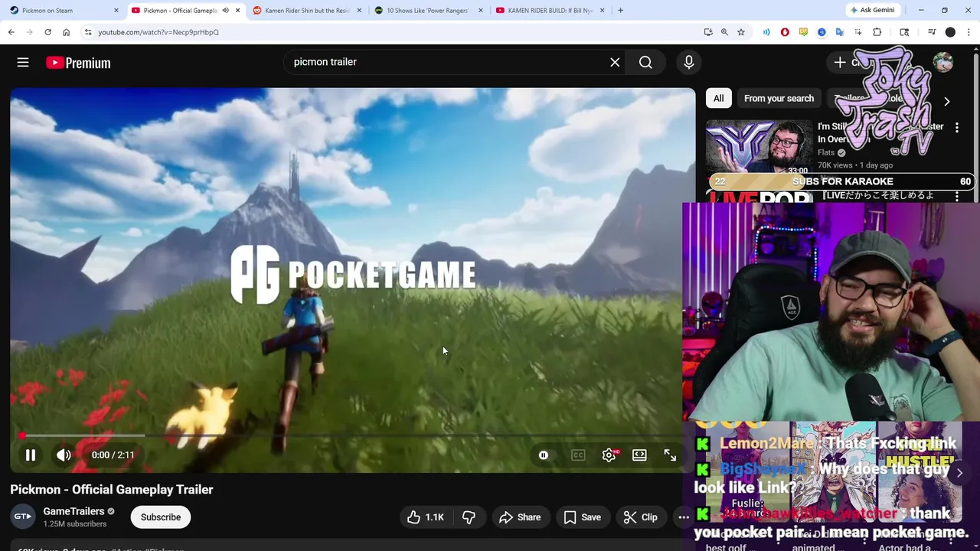Open Chrome search tabs side panel icon
980x551 pixels.
(904, 32)
